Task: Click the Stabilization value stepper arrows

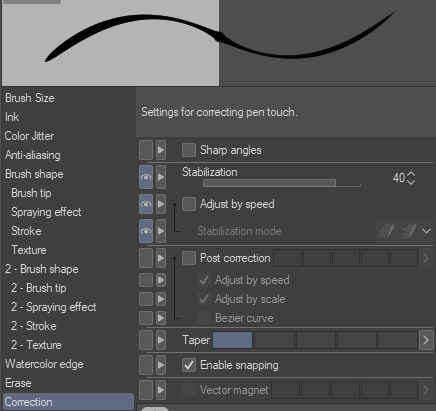Action: point(411,178)
